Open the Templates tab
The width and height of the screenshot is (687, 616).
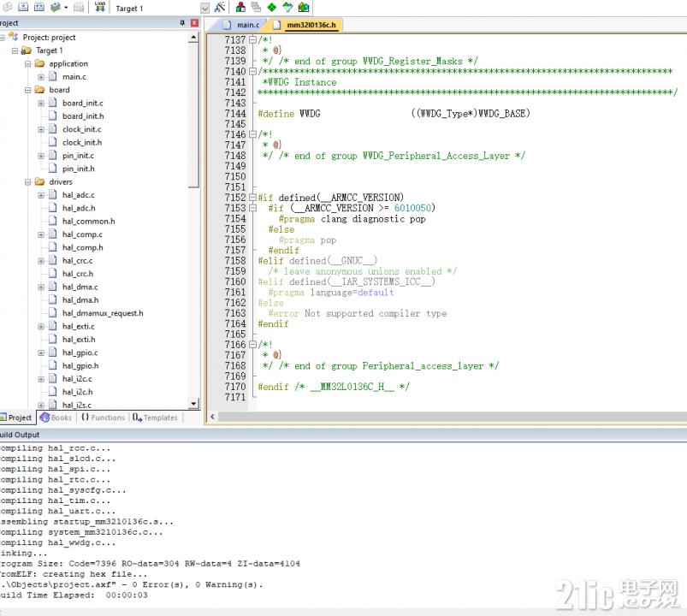coord(155,418)
